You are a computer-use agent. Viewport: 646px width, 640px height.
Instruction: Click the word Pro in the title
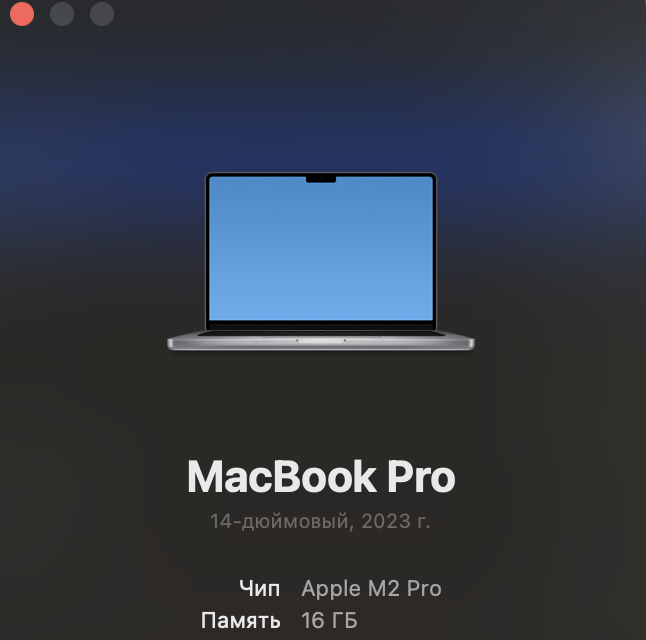[421, 477]
